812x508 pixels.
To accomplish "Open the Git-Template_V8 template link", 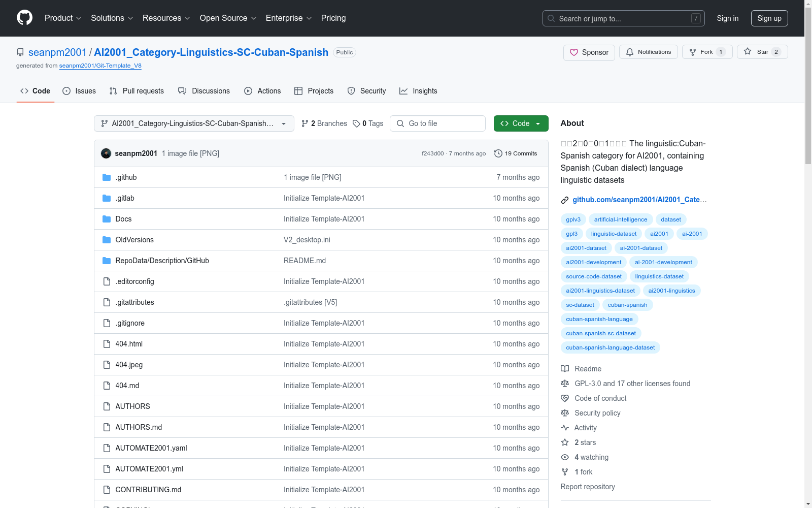I will click(x=100, y=66).
